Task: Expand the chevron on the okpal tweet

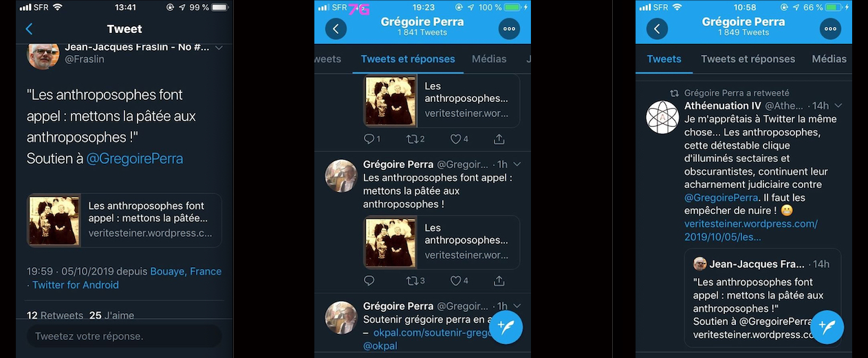Action: click(517, 306)
